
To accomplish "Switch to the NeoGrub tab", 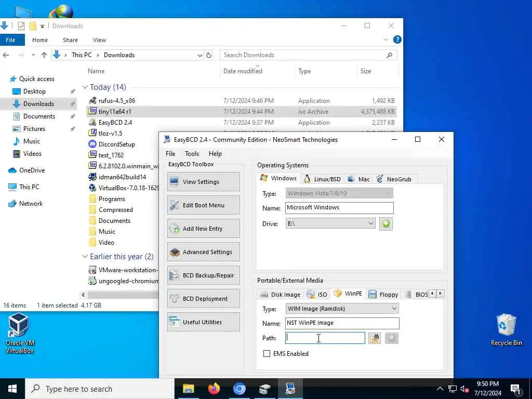I will click(x=394, y=179).
